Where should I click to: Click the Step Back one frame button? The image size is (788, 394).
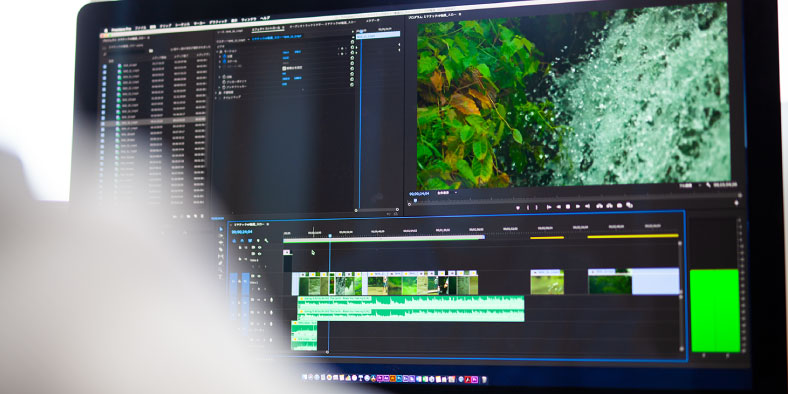(558, 207)
